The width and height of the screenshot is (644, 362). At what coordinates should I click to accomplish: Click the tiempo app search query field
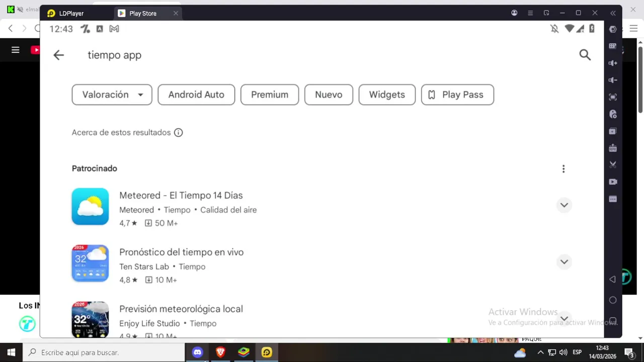[115, 55]
